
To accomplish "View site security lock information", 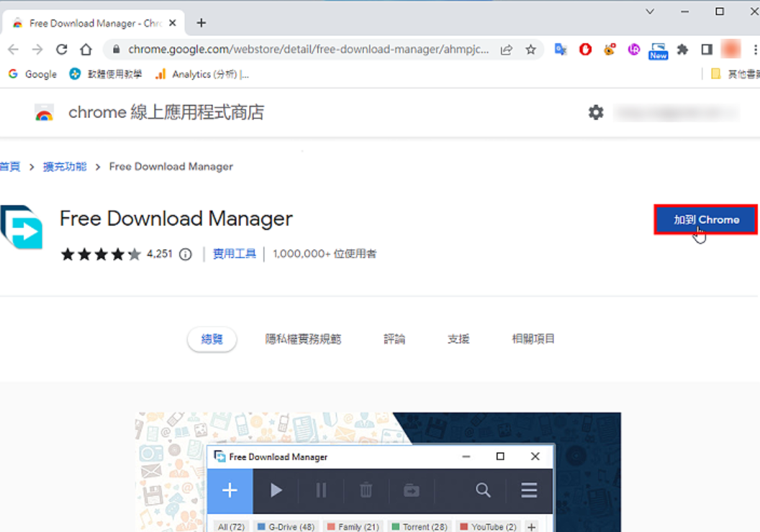I will point(117,50).
